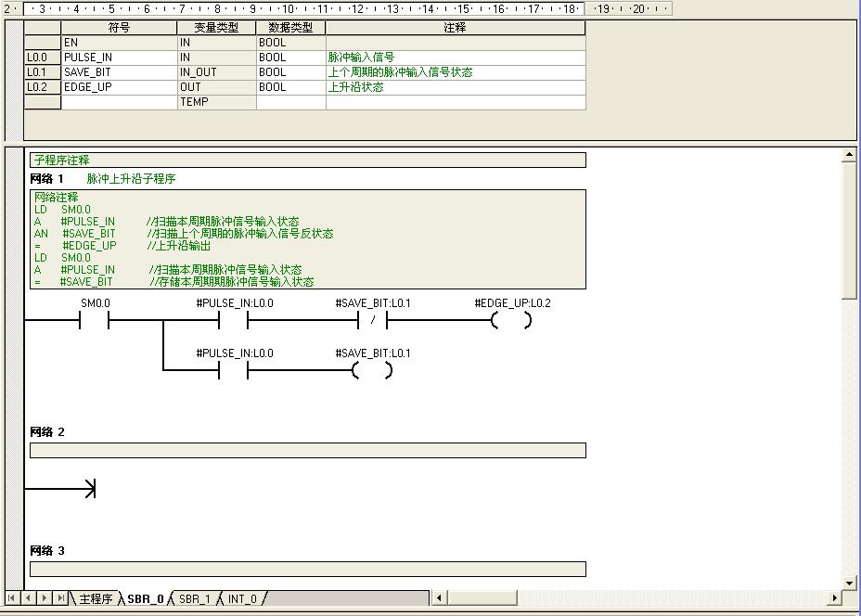Select upper #PULSE_IN:L0.0 contact
The image size is (861, 616).
(x=234, y=319)
